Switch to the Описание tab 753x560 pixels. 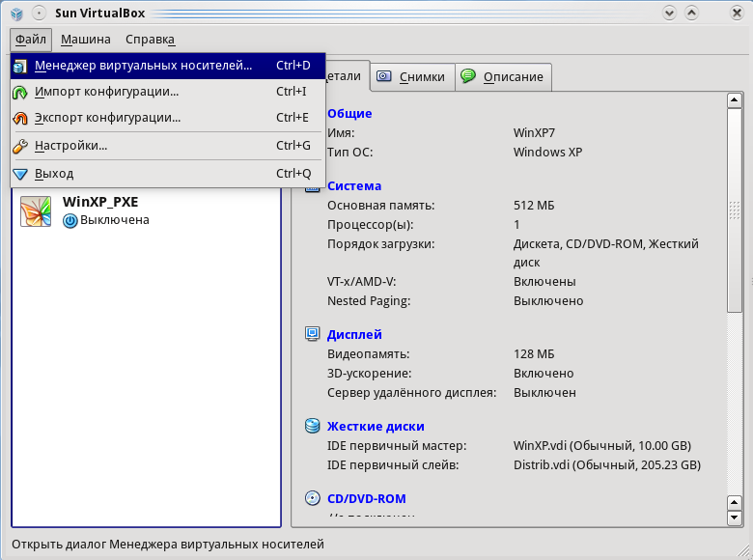coord(503,77)
